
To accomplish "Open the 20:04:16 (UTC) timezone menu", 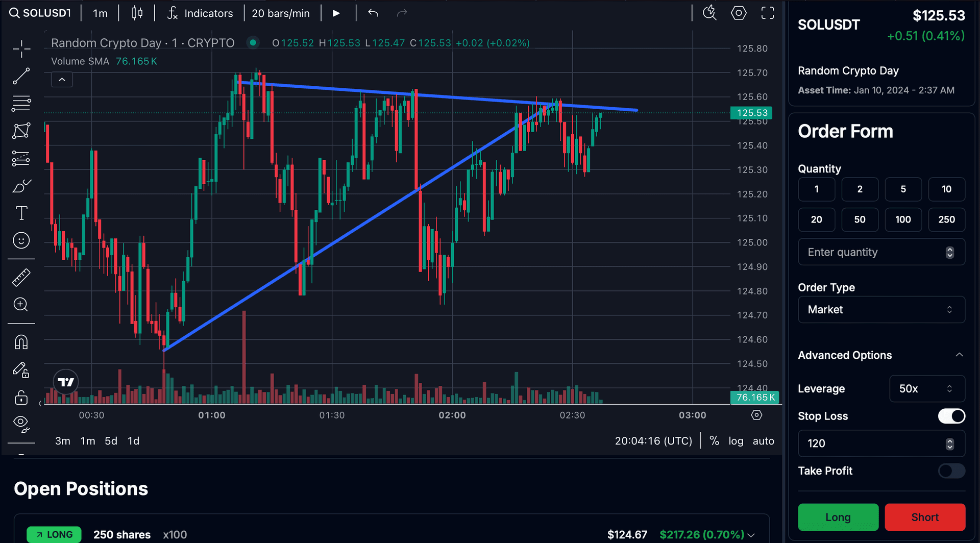I will click(x=653, y=441).
